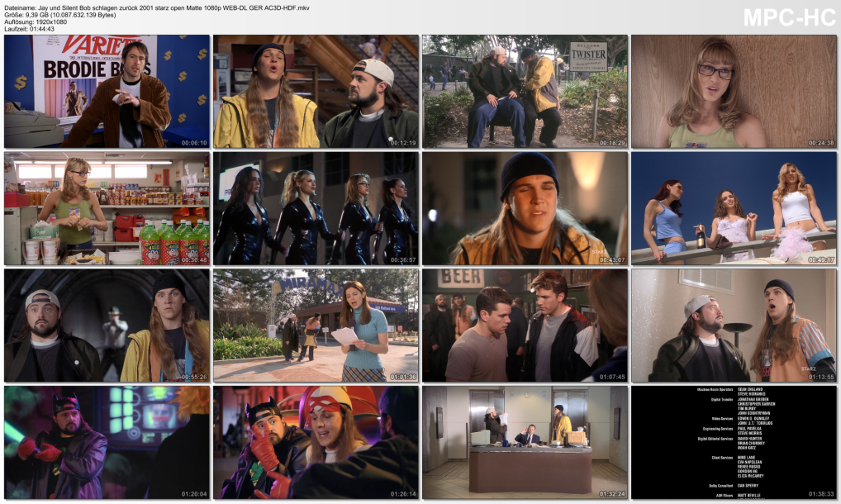Select the office desk thumbnail at 01:32:24
Viewport: 841px width, 504px height.
(x=525, y=442)
